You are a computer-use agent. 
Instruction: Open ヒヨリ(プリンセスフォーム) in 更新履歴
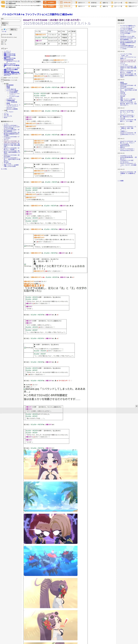(x=128, y=57)
